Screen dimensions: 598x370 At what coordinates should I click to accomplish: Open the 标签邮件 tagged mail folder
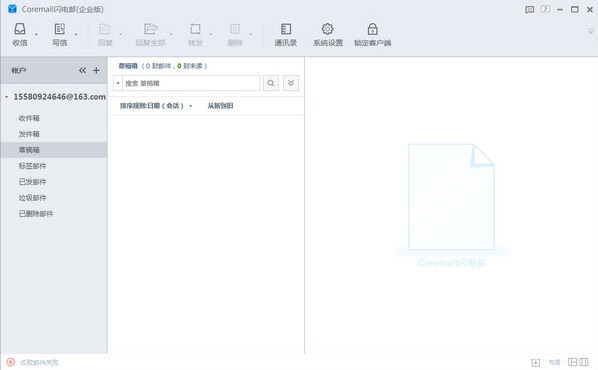(32, 166)
